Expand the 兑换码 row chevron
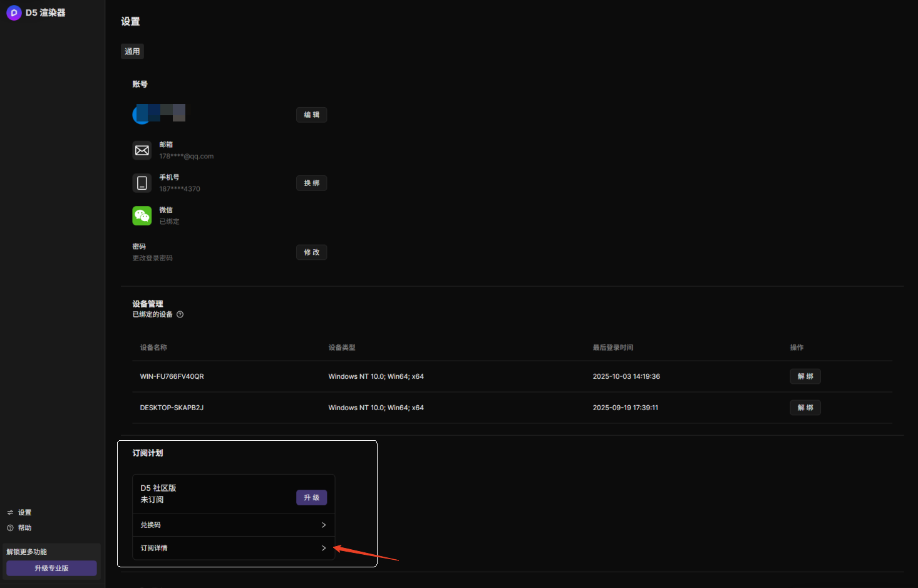918x588 pixels. tap(324, 525)
